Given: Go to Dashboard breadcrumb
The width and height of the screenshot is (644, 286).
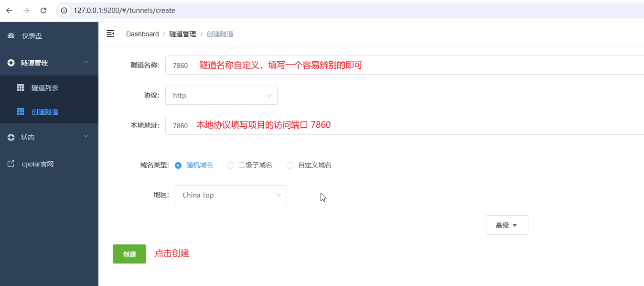Looking at the screenshot, I should coord(142,34).
